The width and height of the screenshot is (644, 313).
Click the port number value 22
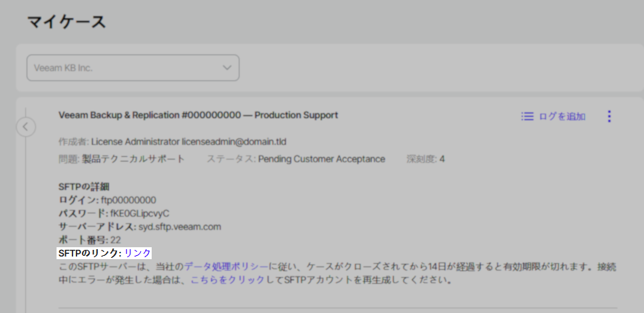coord(115,240)
